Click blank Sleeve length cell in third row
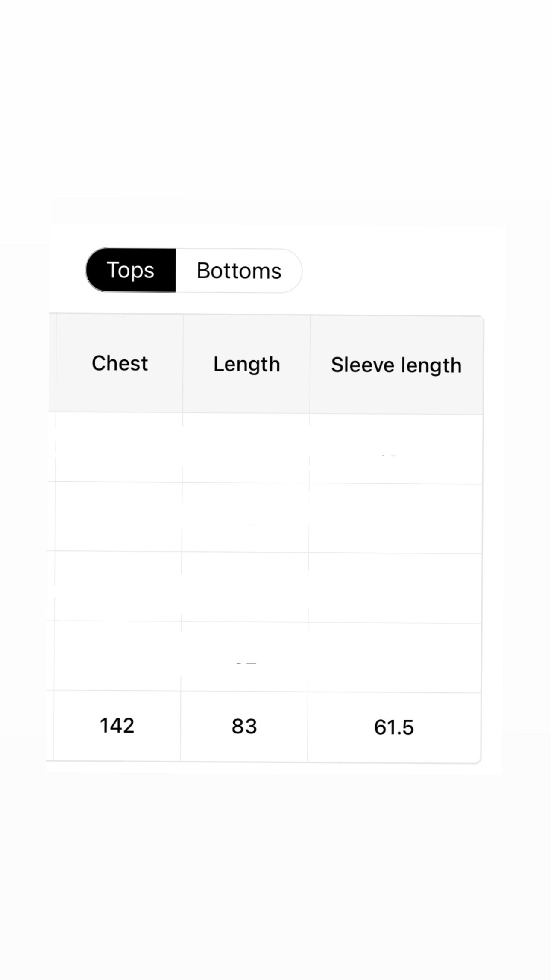 (x=395, y=588)
